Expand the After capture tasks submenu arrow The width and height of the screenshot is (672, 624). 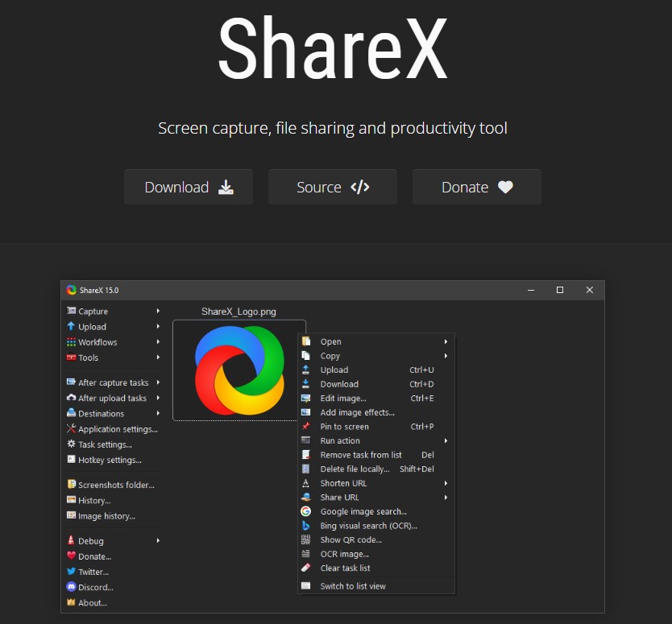[x=158, y=382]
